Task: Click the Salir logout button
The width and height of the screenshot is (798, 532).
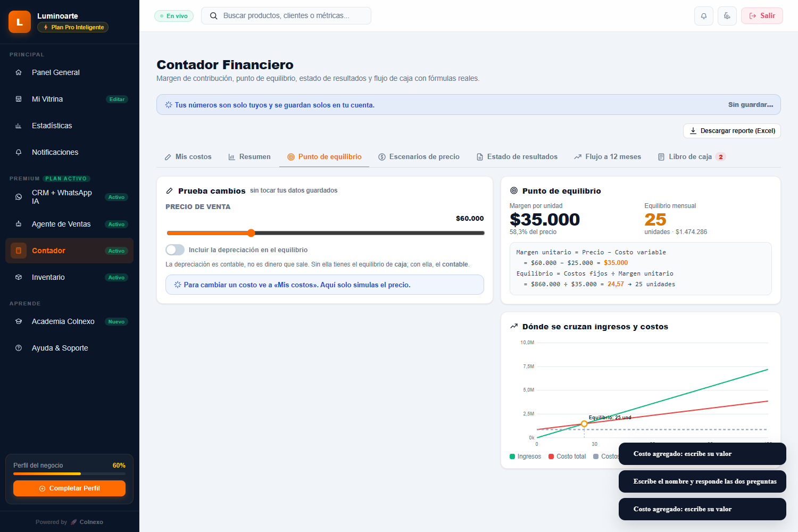Action: click(762, 16)
